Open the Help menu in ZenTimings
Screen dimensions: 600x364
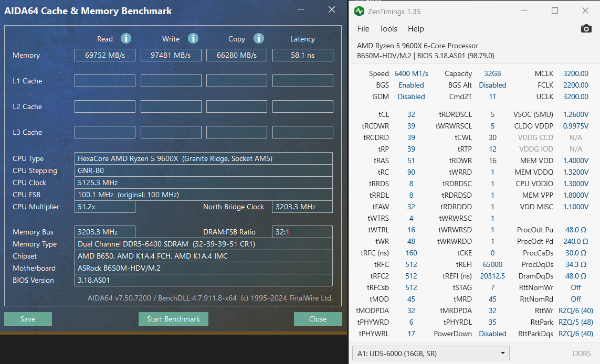[416, 29]
